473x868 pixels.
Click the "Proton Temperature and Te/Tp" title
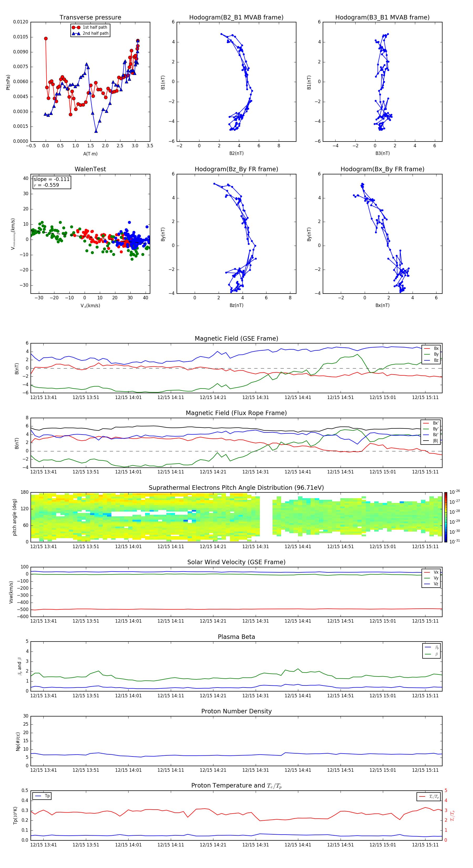(x=236, y=786)
